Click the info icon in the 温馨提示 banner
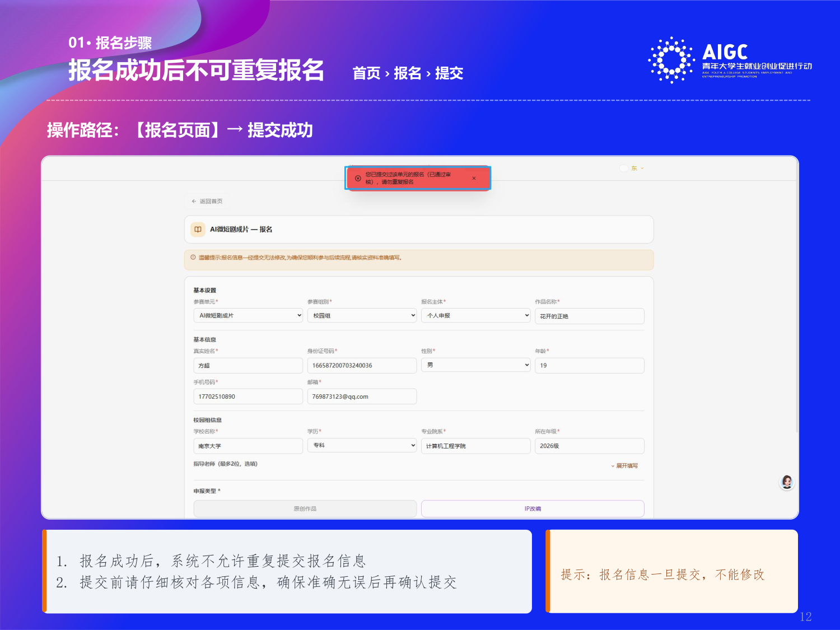 (193, 258)
